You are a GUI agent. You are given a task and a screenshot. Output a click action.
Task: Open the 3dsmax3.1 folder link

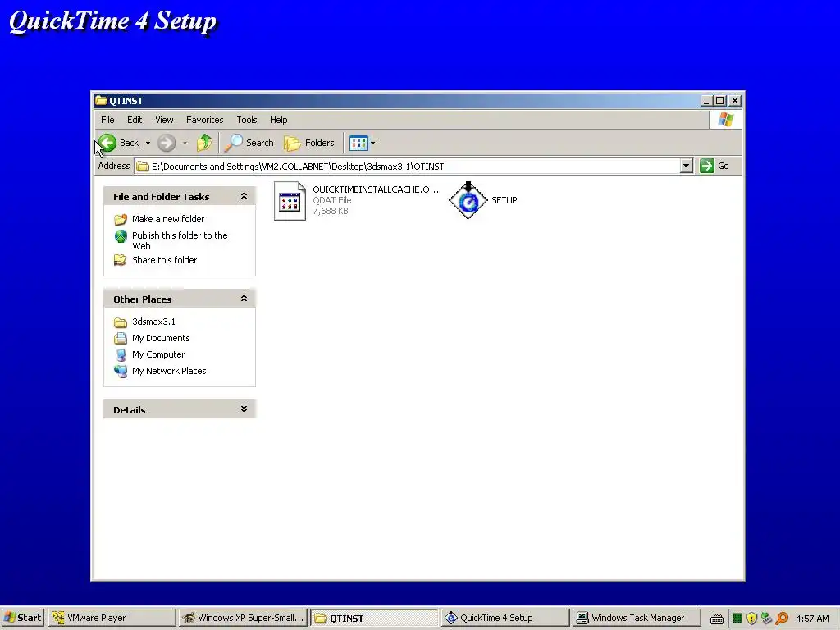point(153,322)
